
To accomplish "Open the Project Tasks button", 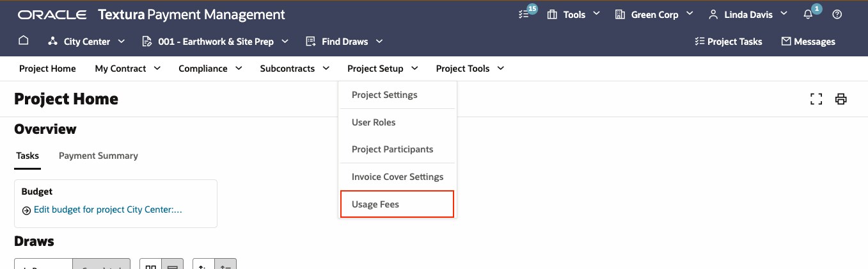I will point(728,42).
